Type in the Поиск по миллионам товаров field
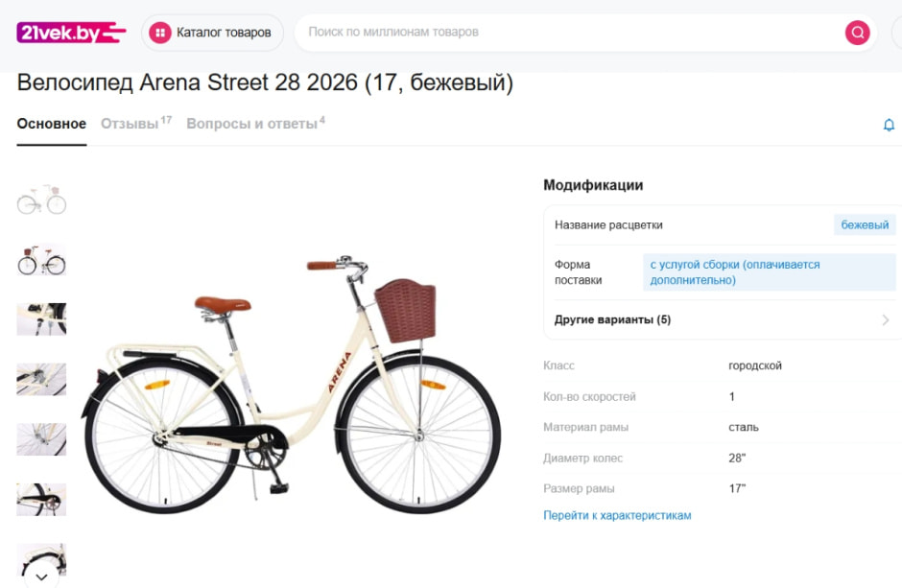 click(566, 33)
